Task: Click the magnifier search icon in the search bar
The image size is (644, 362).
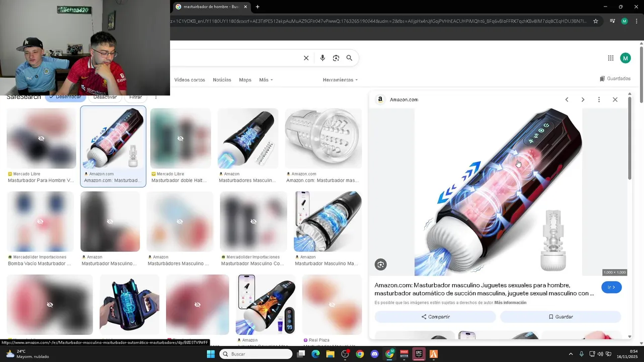Action: pos(349,58)
